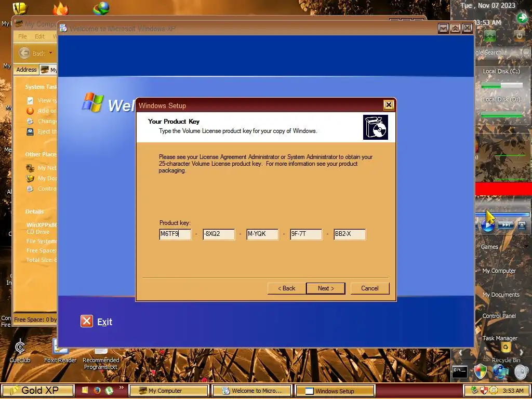Click the green arrow button in sidebar

[x=522, y=18]
